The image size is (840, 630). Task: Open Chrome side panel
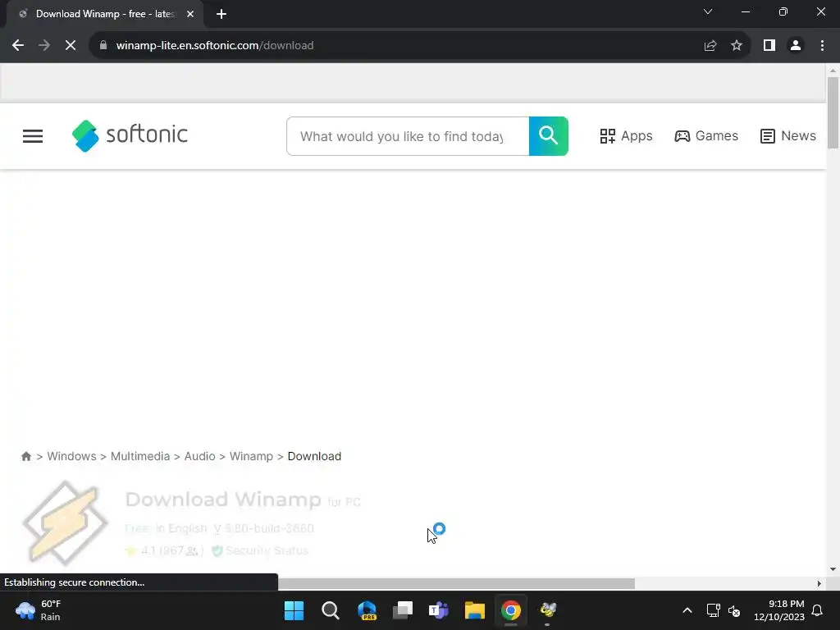point(769,46)
